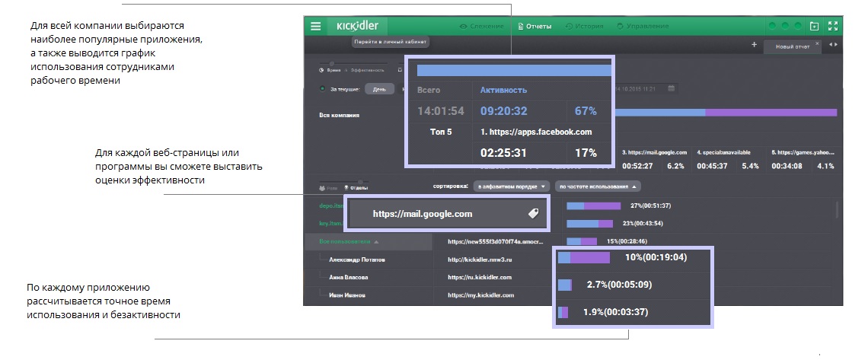Select the Время clock icon mode
Viewport: 868px width, 360px height.
click(321, 70)
